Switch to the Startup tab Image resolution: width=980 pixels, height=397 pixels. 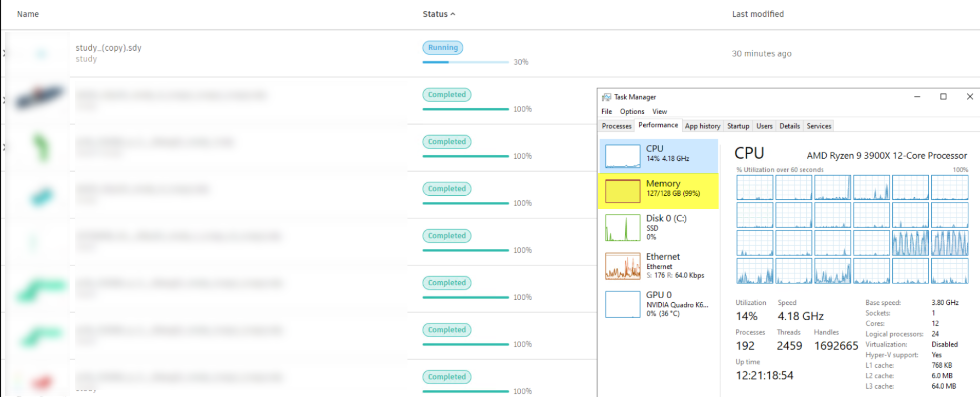click(x=738, y=126)
